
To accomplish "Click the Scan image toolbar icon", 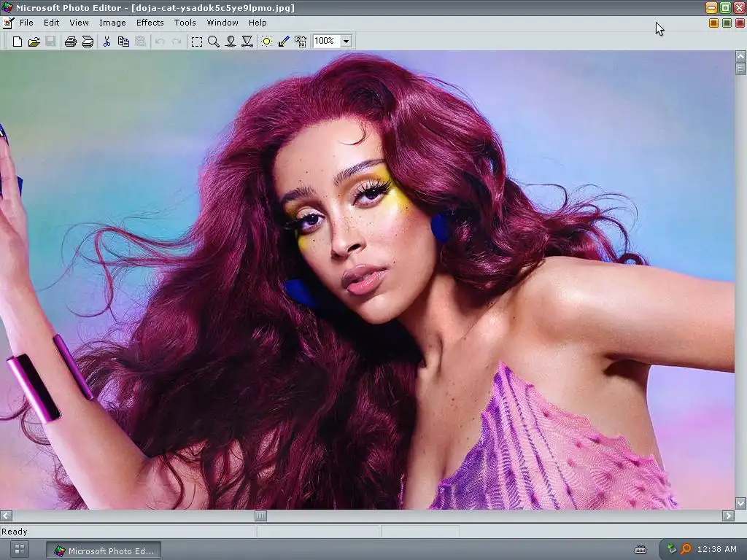I will pos(88,42).
